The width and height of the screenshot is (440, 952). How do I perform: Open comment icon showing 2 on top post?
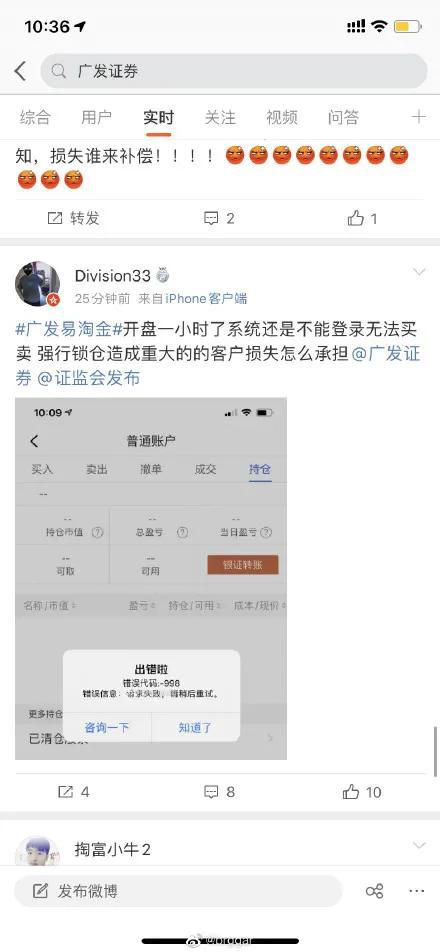[x=218, y=218]
